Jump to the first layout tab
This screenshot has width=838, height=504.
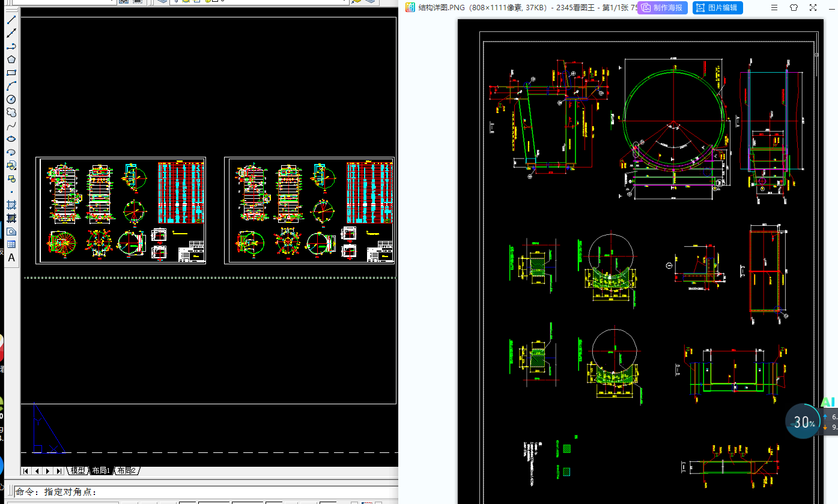[x=26, y=470]
